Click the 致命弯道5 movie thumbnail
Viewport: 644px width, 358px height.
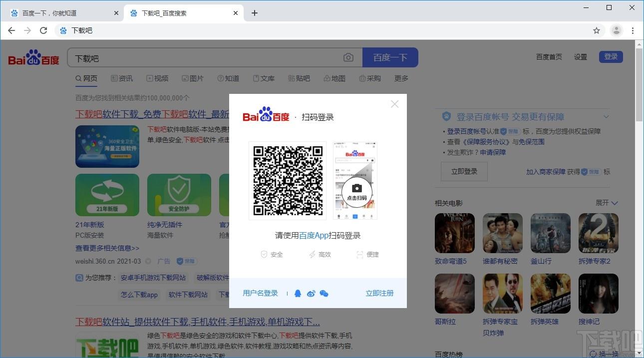(455, 233)
